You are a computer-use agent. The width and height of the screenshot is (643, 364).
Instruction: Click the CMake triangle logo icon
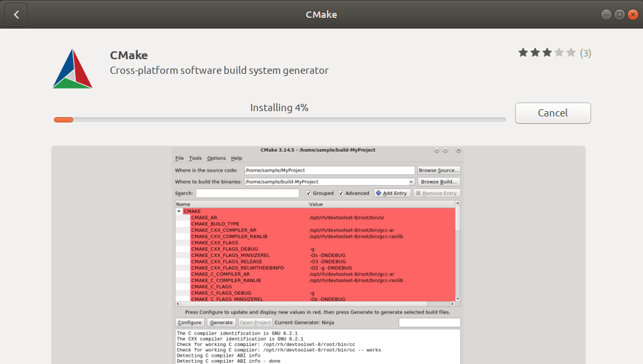coord(72,69)
